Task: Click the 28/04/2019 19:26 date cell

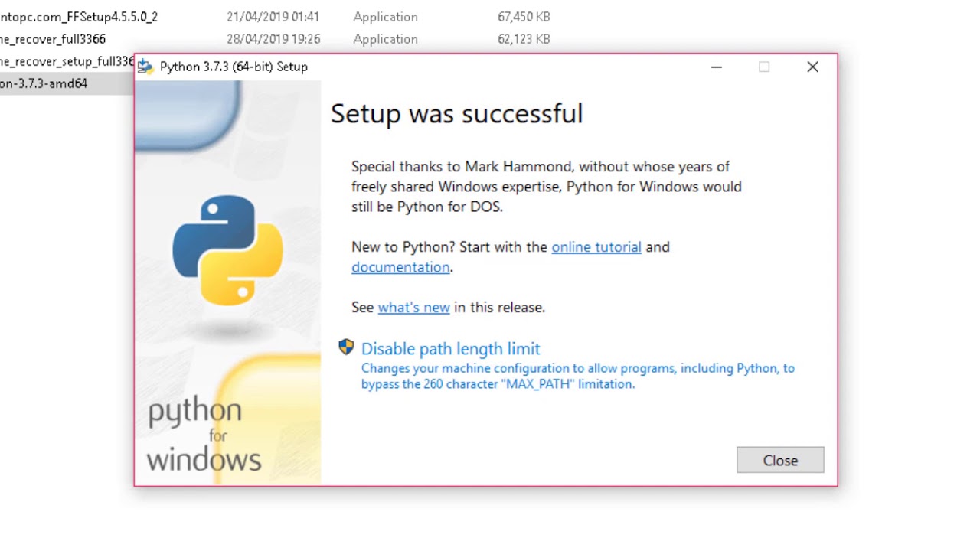Action: (x=273, y=39)
